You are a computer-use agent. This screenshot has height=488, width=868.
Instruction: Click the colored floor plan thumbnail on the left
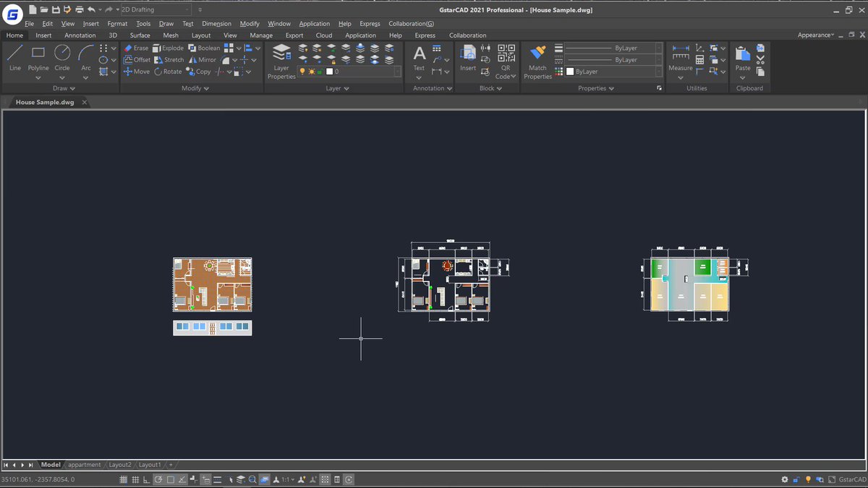pyautogui.click(x=212, y=285)
